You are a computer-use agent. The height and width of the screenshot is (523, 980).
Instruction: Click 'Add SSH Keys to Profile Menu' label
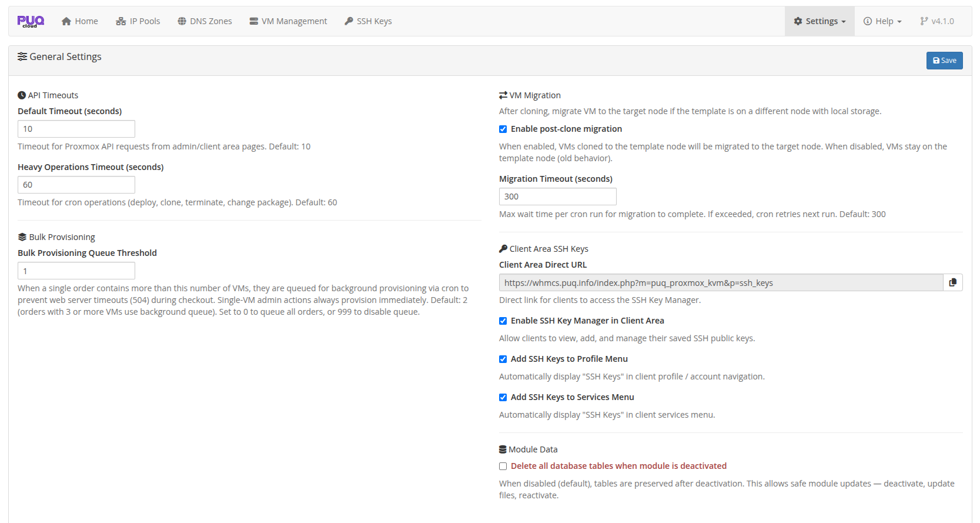pyautogui.click(x=569, y=359)
